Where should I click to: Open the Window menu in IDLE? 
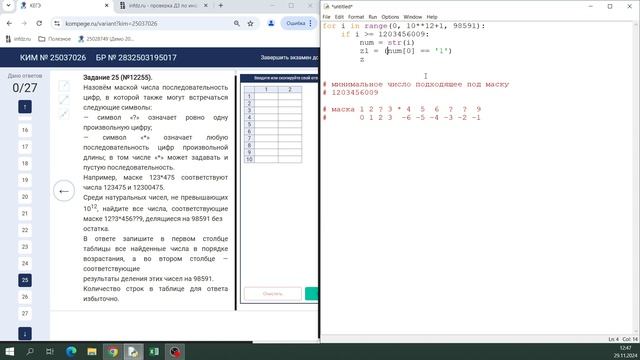(x=413, y=17)
